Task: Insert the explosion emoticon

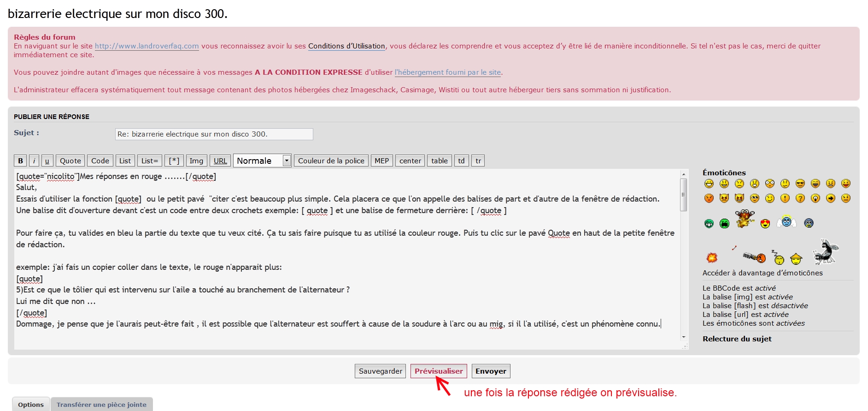Action: tap(712, 257)
